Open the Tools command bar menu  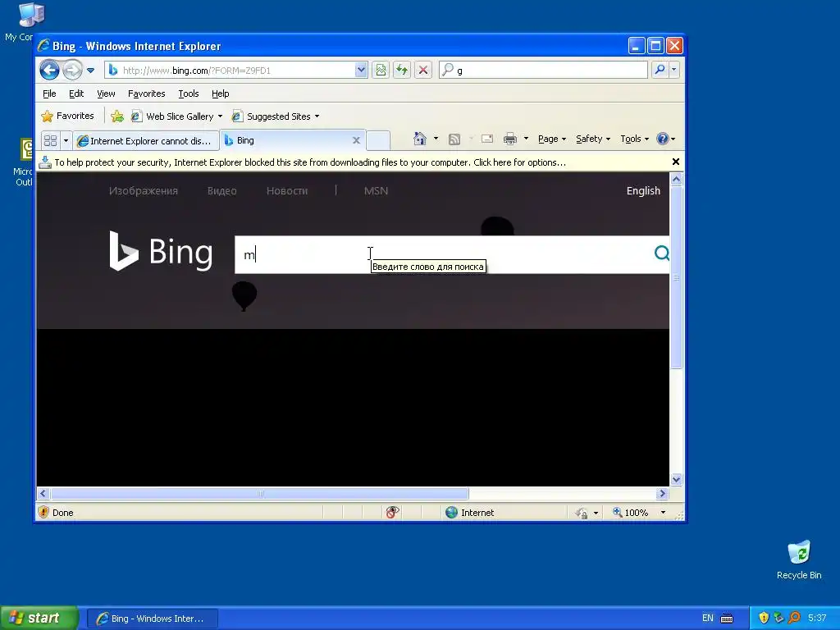click(634, 139)
